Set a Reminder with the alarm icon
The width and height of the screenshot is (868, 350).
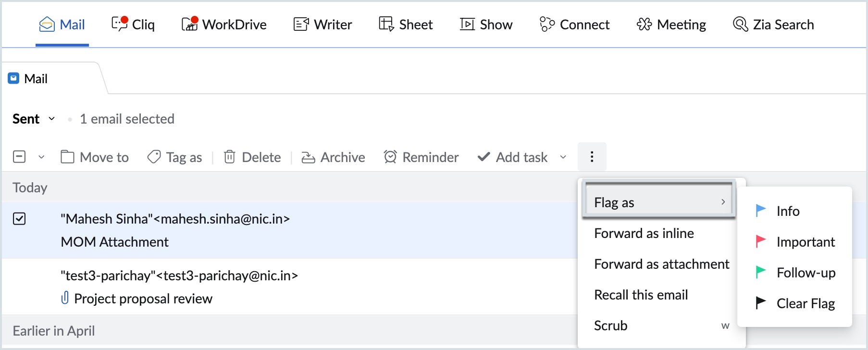pos(390,157)
